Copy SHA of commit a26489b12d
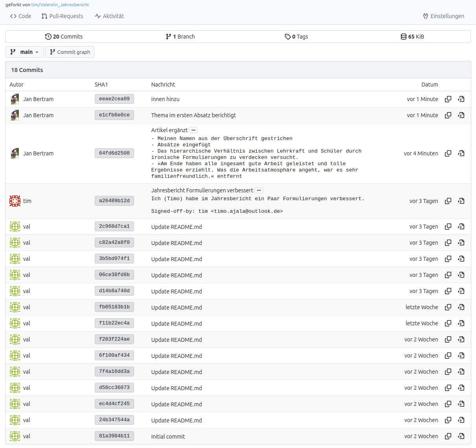476x448 pixels. pos(448,201)
